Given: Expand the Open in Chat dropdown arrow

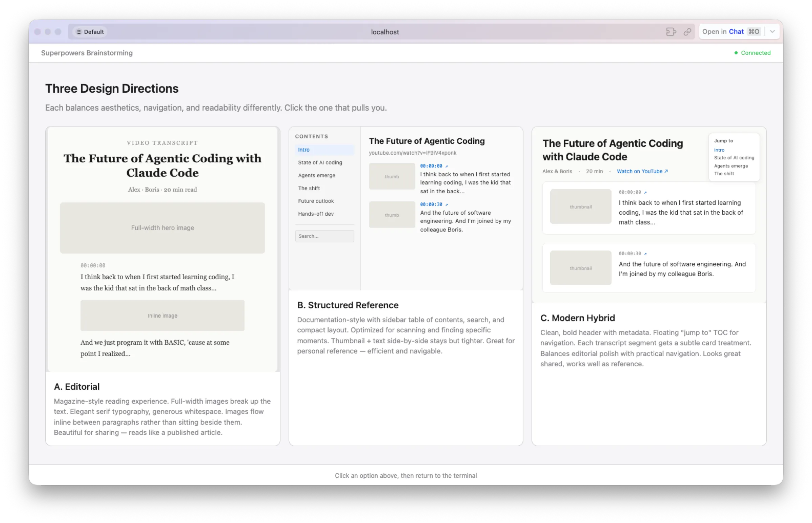Looking at the screenshot, I should [x=772, y=31].
